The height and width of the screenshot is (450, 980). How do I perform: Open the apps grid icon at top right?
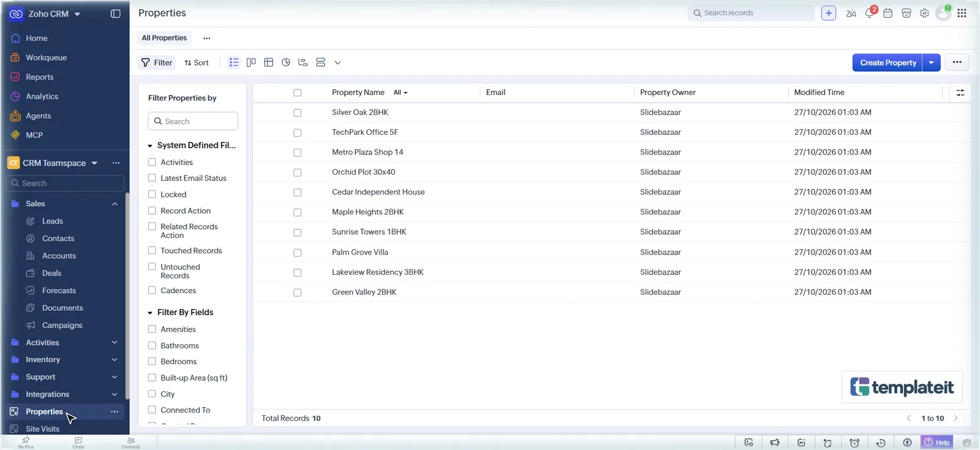tap(962, 13)
